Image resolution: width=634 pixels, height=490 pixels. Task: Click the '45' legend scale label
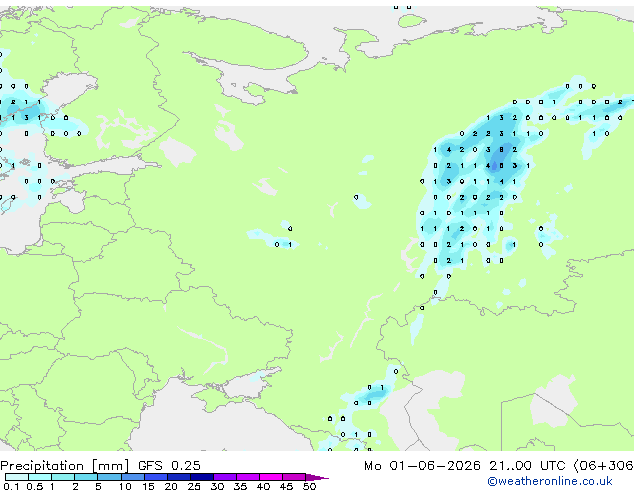pyautogui.click(x=286, y=486)
